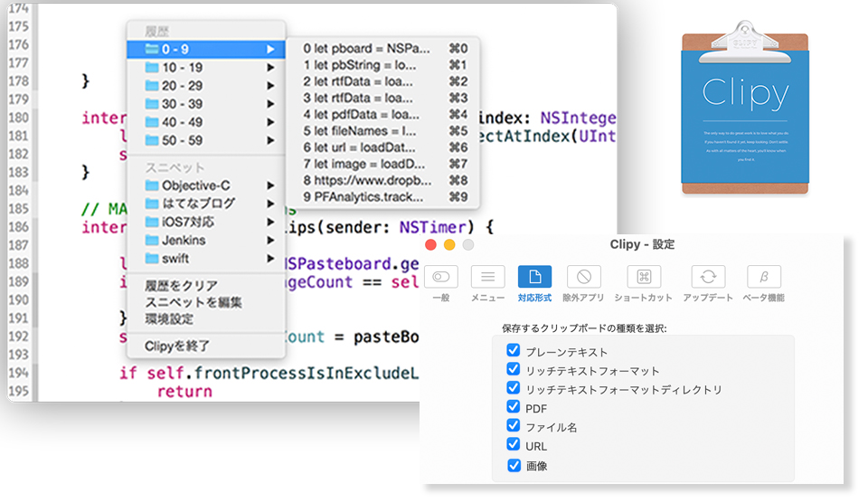Screen dimensions: 868x503
Task: Select history item 9 PFAnalytics.track
Action: tap(385, 196)
